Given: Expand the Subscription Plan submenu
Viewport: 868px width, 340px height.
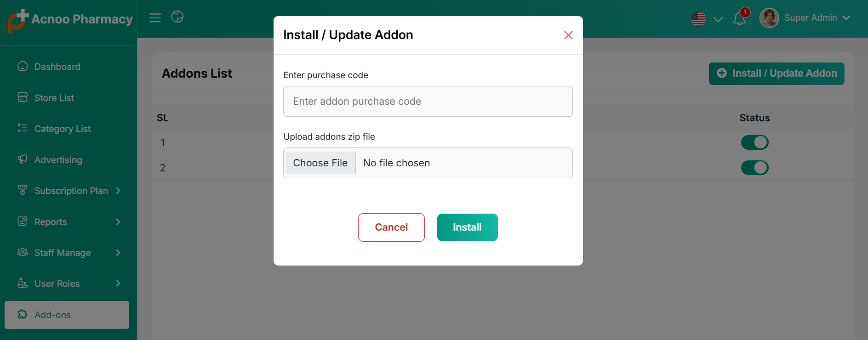Looking at the screenshot, I should 118,191.
